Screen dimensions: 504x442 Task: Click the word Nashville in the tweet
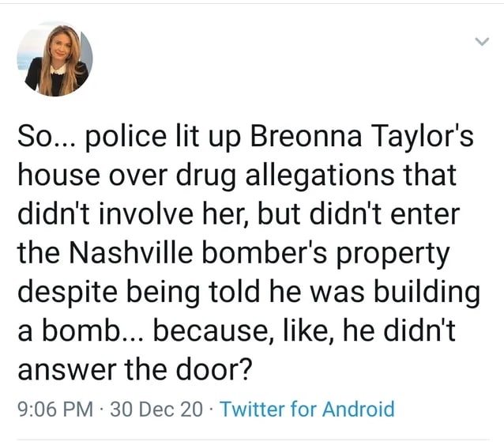[131, 252]
